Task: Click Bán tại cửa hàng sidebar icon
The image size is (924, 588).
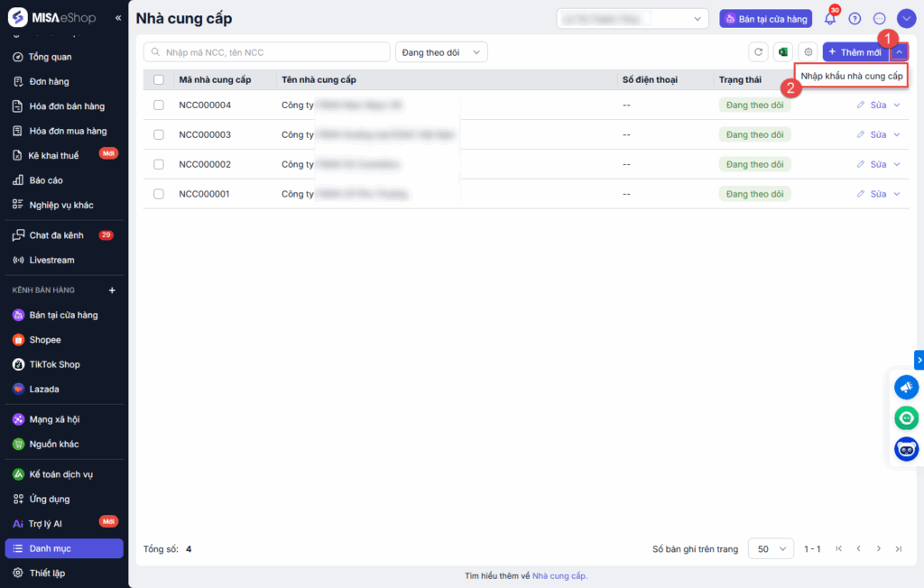Action: click(x=18, y=316)
